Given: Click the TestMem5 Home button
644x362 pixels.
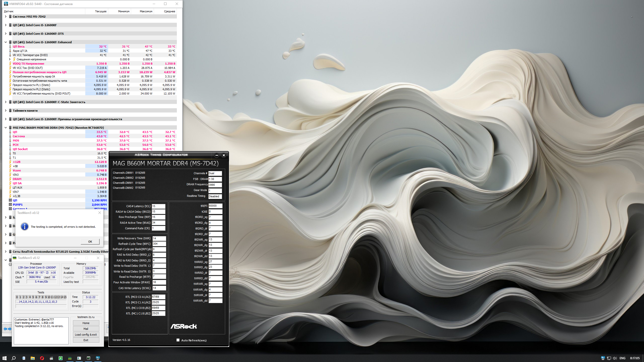Looking at the screenshot, I should pyautogui.click(x=86, y=323).
